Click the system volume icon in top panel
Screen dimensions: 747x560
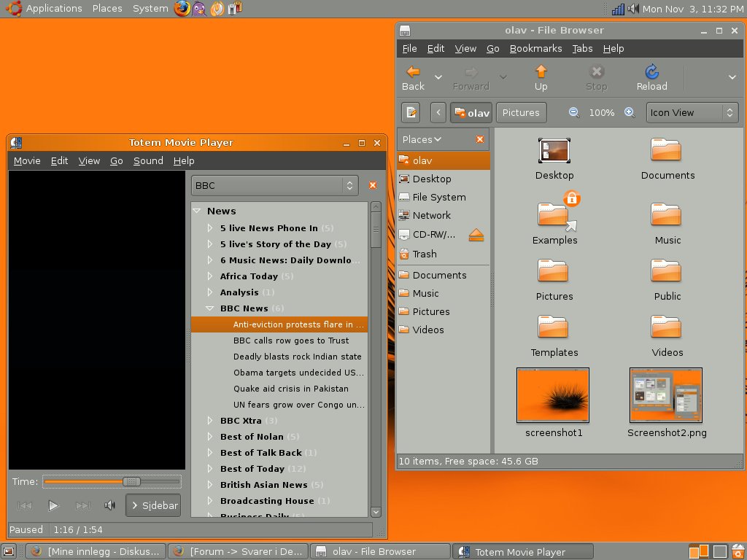point(632,9)
